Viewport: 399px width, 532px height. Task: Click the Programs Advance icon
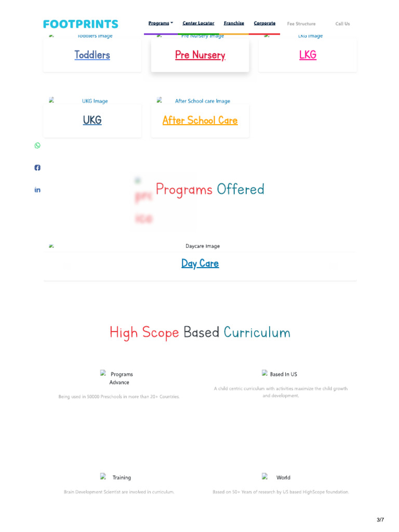tap(103, 374)
